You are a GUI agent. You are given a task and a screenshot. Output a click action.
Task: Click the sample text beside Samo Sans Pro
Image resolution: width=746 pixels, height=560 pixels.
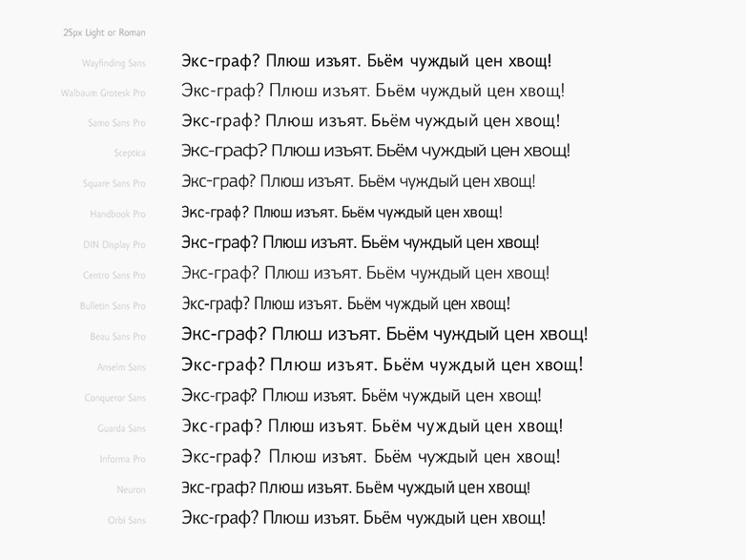371,121
